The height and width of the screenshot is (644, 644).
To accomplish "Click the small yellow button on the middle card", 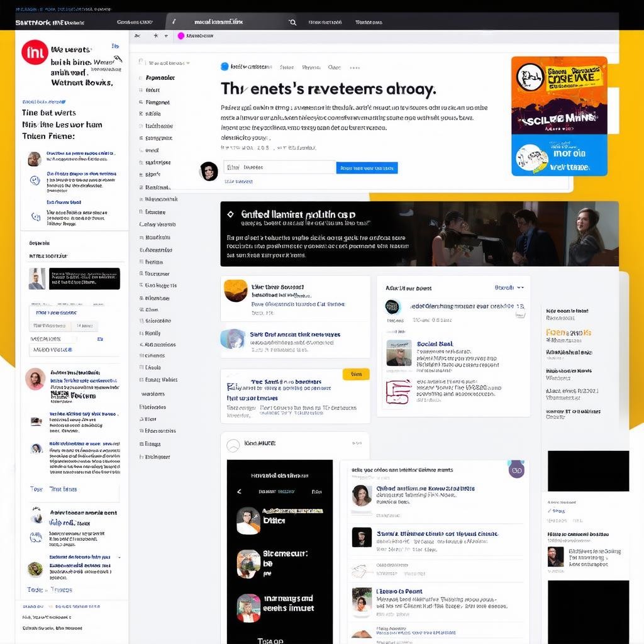I will [x=356, y=374].
